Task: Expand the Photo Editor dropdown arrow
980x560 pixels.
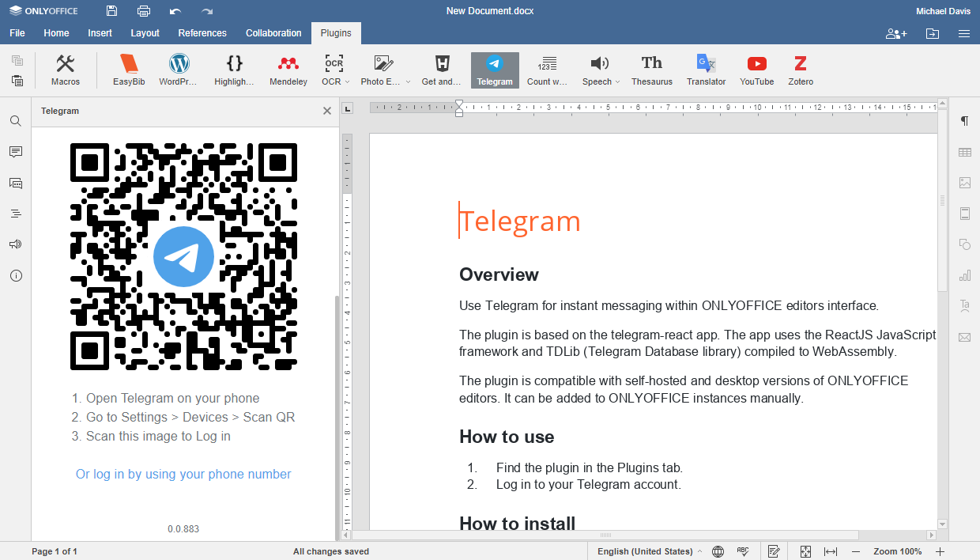Action: click(408, 81)
